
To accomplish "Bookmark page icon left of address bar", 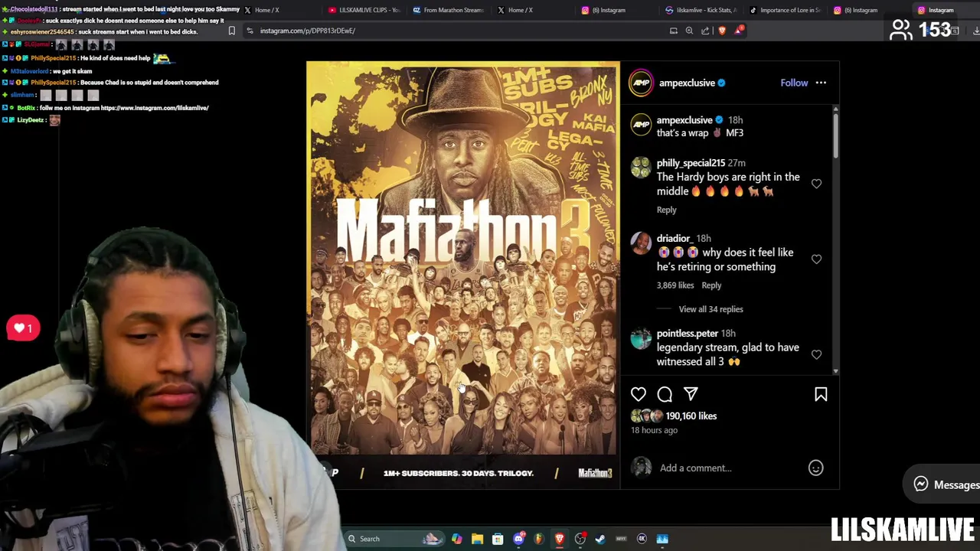I will [232, 31].
